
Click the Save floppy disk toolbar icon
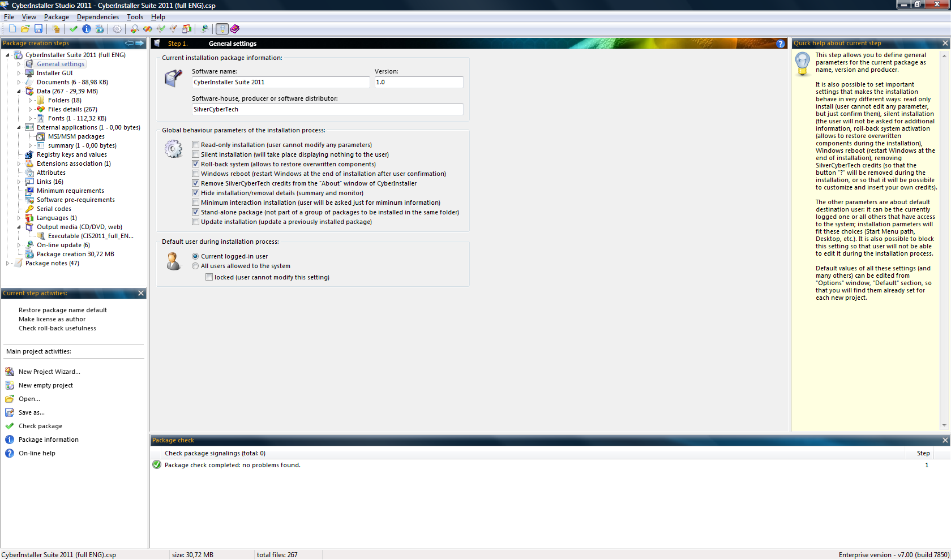(38, 29)
